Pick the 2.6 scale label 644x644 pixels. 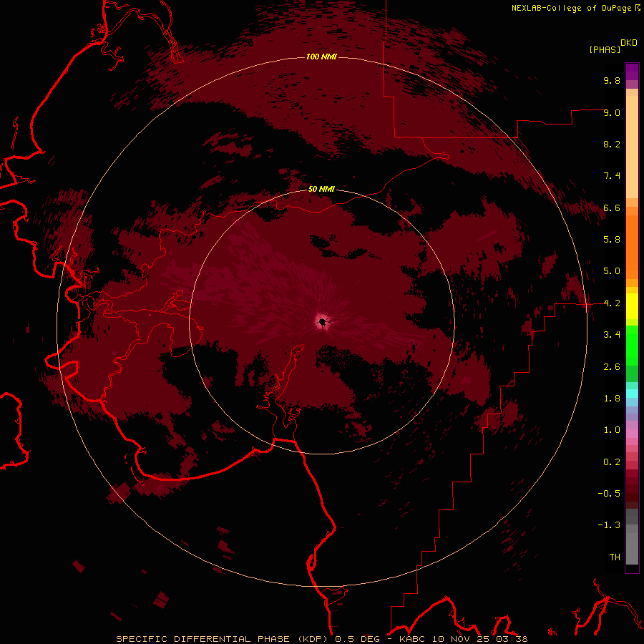tap(612, 366)
